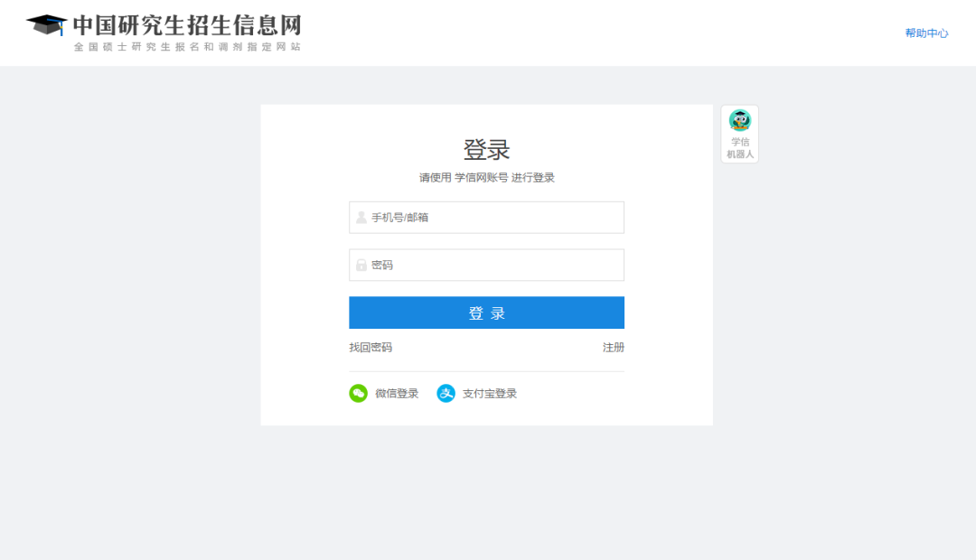Open the 学信机器人 owl avatar icon
Image resolution: width=976 pixels, height=560 pixels.
pyautogui.click(x=739, y=121)
